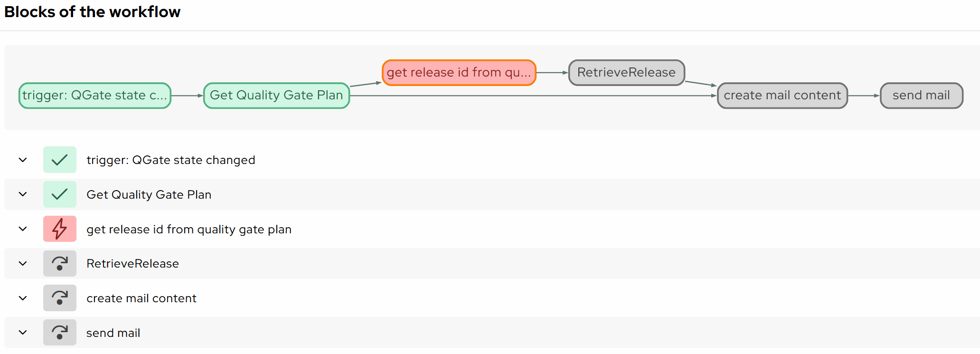Image resolution: width=980 pixels, height=354 pixels.
Task: Click the skipped icon beside send mail
Action: click(x=59, y=333)
